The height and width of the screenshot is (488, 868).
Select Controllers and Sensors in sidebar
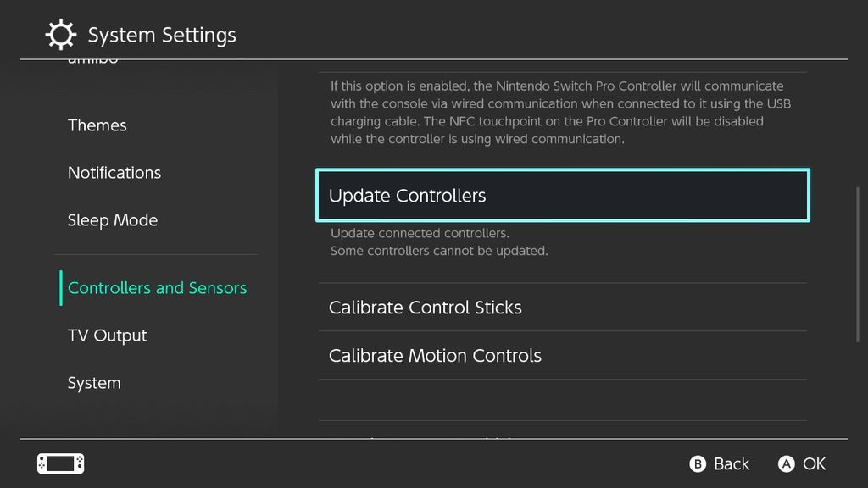[x=157, y=288]
